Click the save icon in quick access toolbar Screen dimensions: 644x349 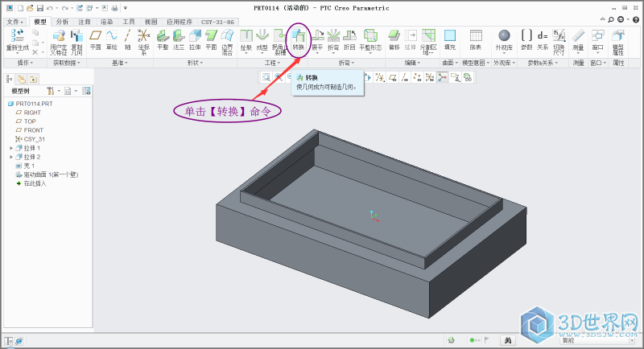coord(39,8)
